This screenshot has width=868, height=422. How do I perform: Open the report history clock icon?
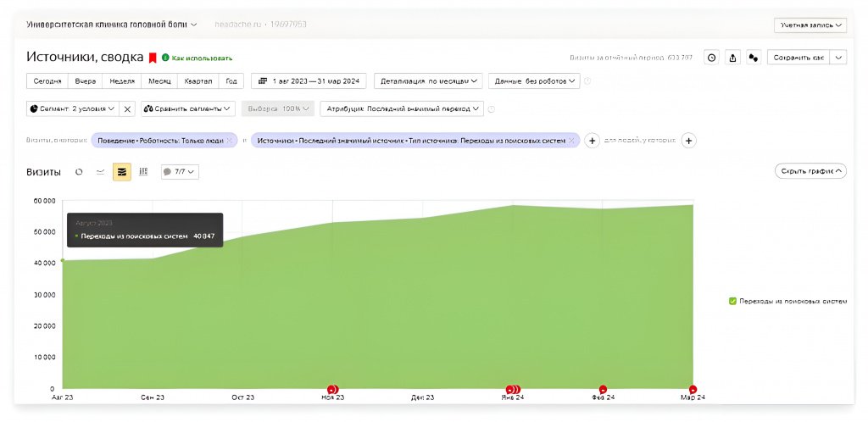pyautogui.click(x=711, y=58)
